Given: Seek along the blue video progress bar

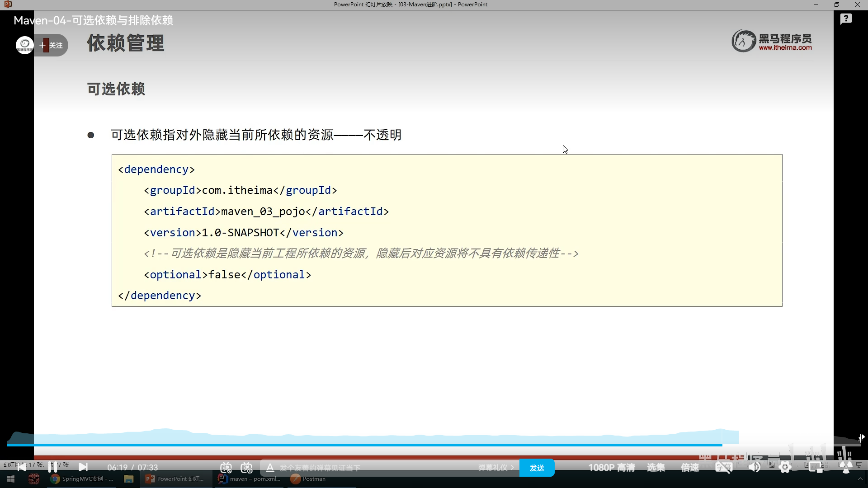Looking at the screenshot, I should click(x=362, y=445).
